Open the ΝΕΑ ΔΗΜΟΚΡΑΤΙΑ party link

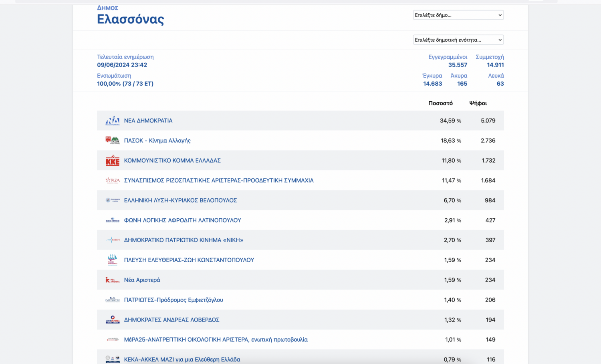click(148, 121)
